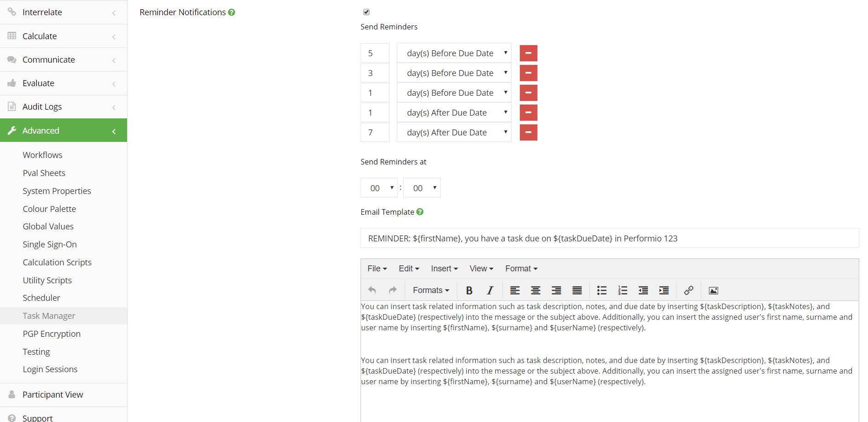Open Calculation Scripts in the sidebar
Viewport: 868px width, 422px height.
pyautogui.click(x=57, y=262)
